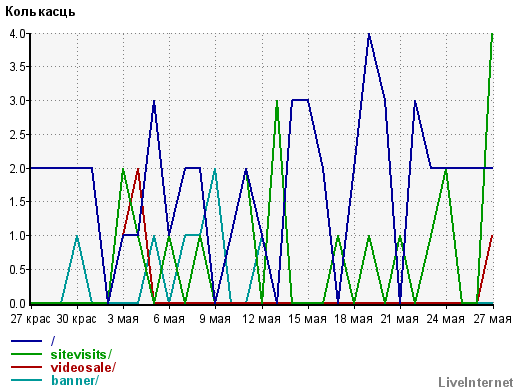Open the sitevisits/ legend link
This screenshot has height=392, width=520.
pyautogui.click(x=81, y=354)
